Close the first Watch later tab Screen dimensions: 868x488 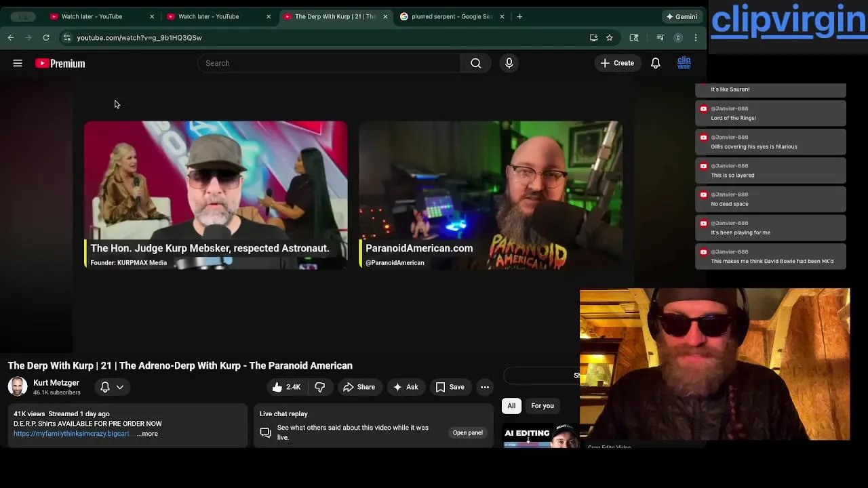[x=152, y=16]
